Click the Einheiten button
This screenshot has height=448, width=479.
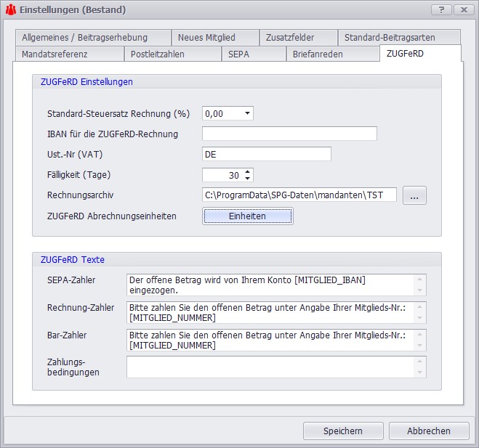coord(247,216)
